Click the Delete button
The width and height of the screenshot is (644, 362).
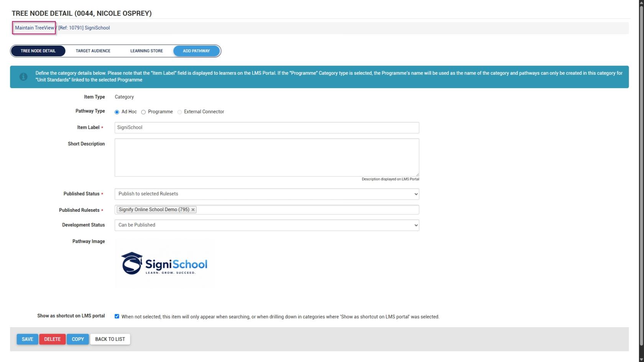[x=52, y=339]
